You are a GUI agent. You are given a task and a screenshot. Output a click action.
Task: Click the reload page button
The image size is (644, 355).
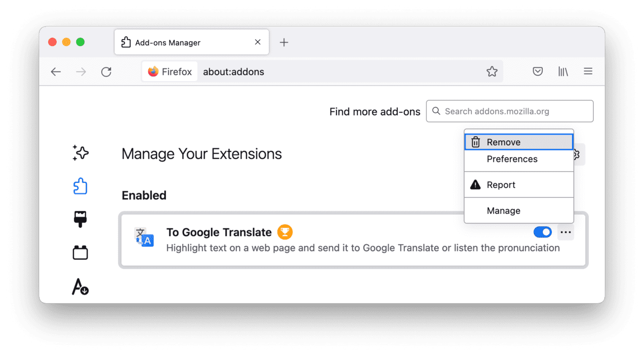pos(106,72)
